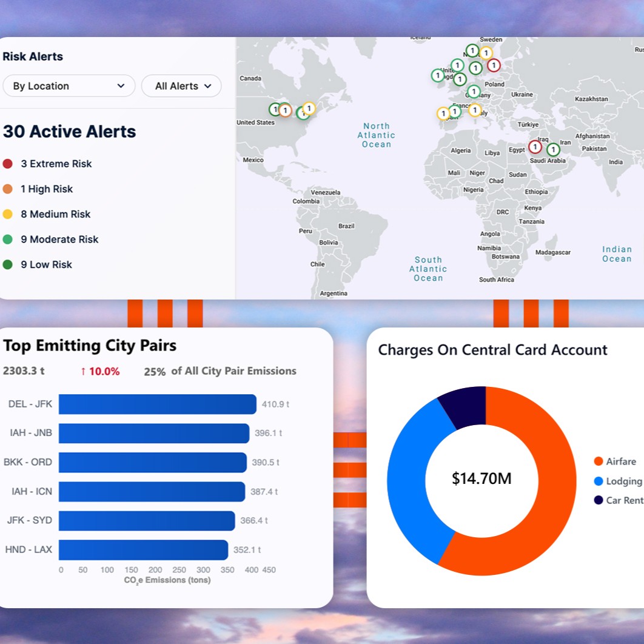Click the '9 Moderate Risk' label
644x644 pixels.
click(59, 240)
